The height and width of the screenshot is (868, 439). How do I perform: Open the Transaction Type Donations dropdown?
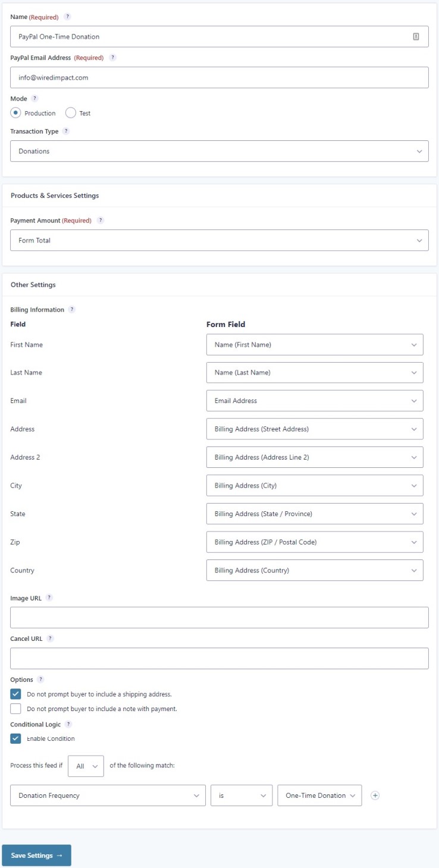[x=219, y=151]
